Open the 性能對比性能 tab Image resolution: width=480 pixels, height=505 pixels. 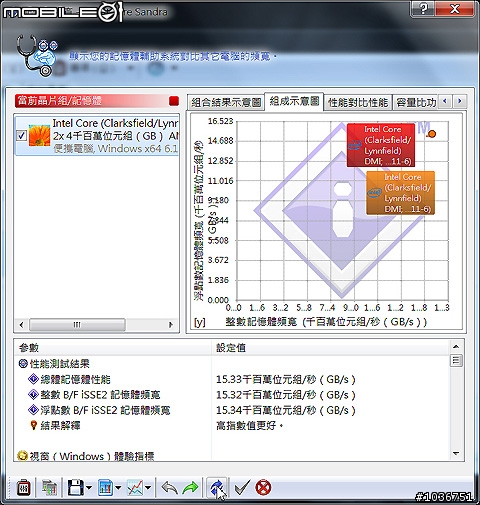click(358, 102)
